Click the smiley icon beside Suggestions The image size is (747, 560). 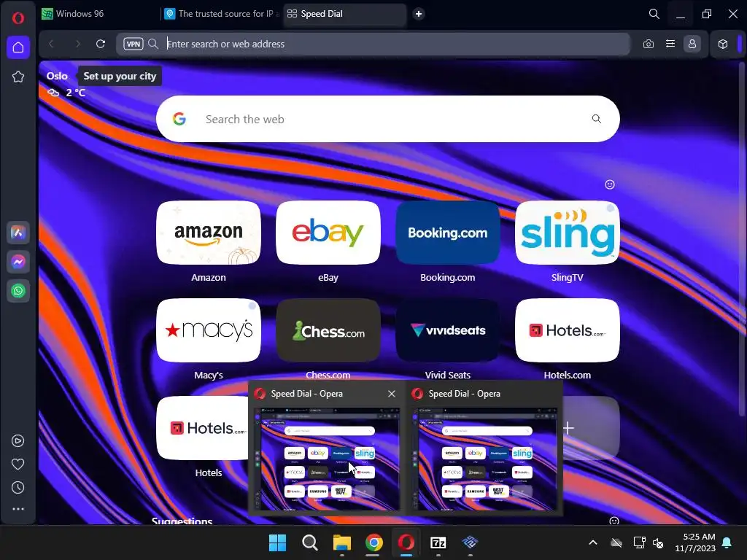614,521
